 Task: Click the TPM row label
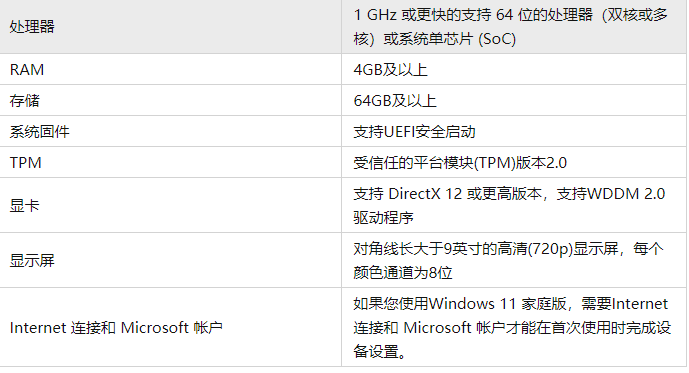click(x=25, y=163)
